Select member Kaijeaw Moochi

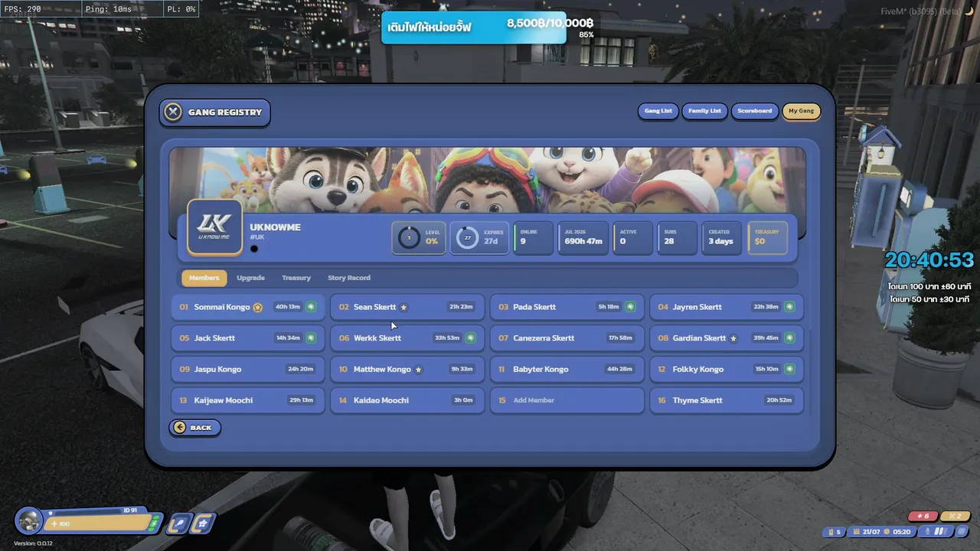[x=248, y=400]
